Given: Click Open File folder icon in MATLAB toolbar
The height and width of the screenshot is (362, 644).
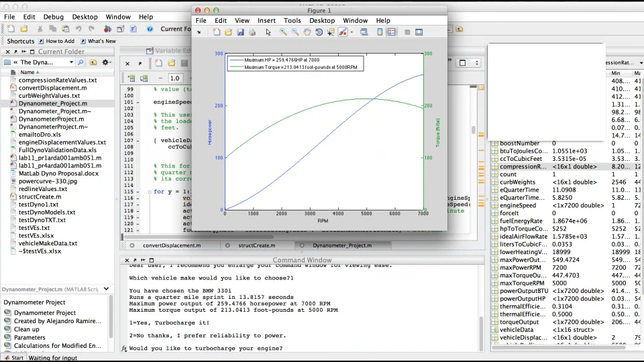Looking at the screenshot, I should 24,29.
